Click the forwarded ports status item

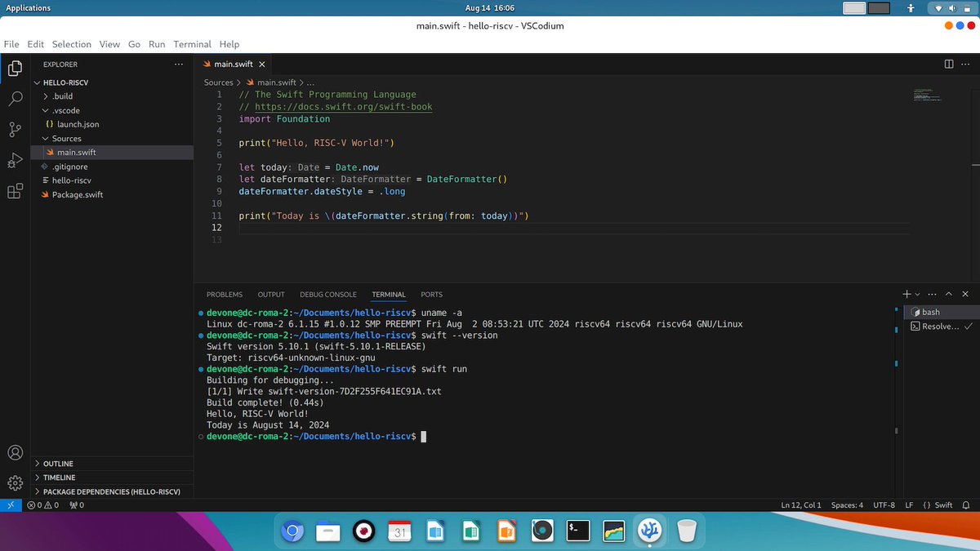click(x=77, y=505)
